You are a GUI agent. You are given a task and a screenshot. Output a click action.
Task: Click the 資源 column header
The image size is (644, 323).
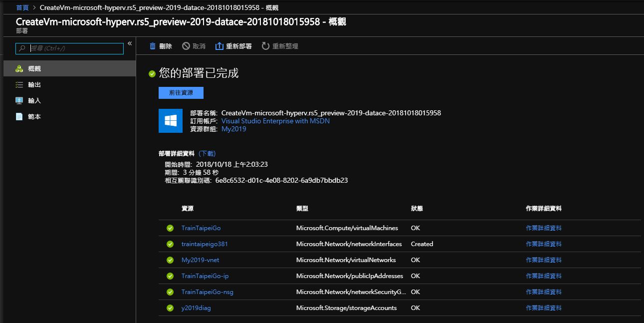(188, 209)
